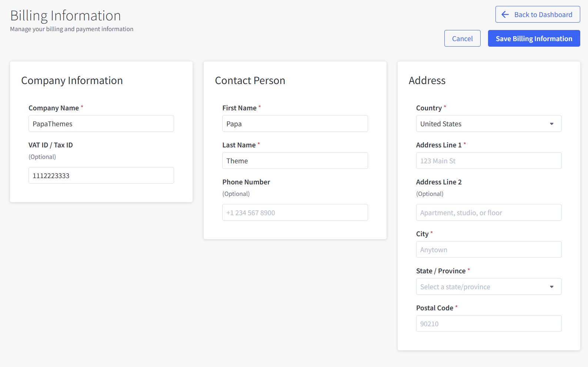Click the Phone Number label

tap(246, 182)
